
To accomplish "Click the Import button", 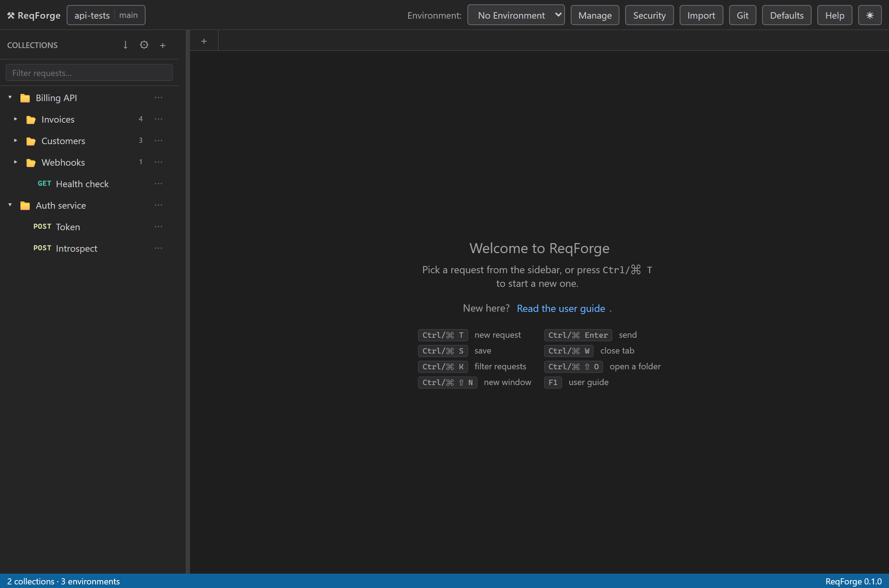I will click(x=701, y=15).
